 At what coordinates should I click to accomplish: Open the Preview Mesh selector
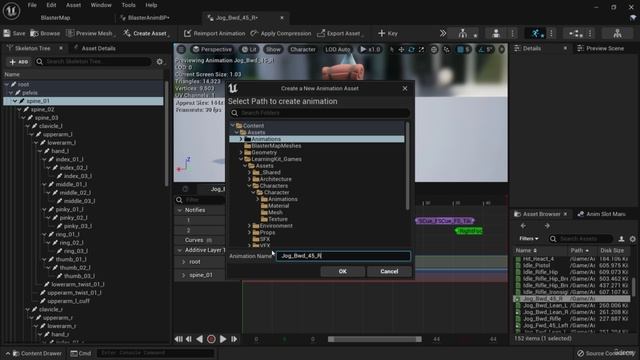pos(90,33)
